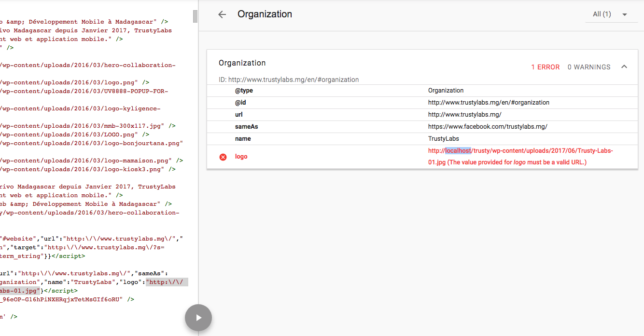Viewport: 644px width, 336px height.
Task: Click the dropdown arrow beside All (1)
Action: pyautogui.click(x=624, y=14)
